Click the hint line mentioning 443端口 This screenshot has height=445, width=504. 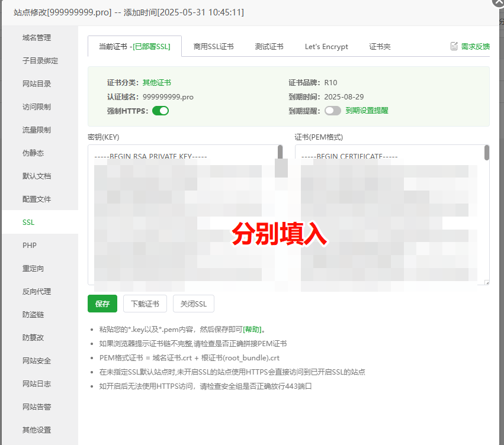coord(206,386)
